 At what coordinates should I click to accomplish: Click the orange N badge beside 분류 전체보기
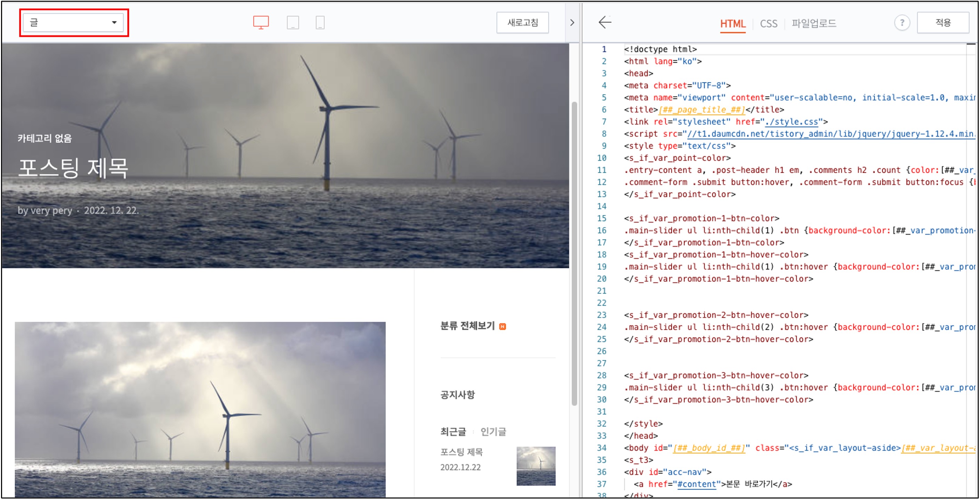point(502,327)
